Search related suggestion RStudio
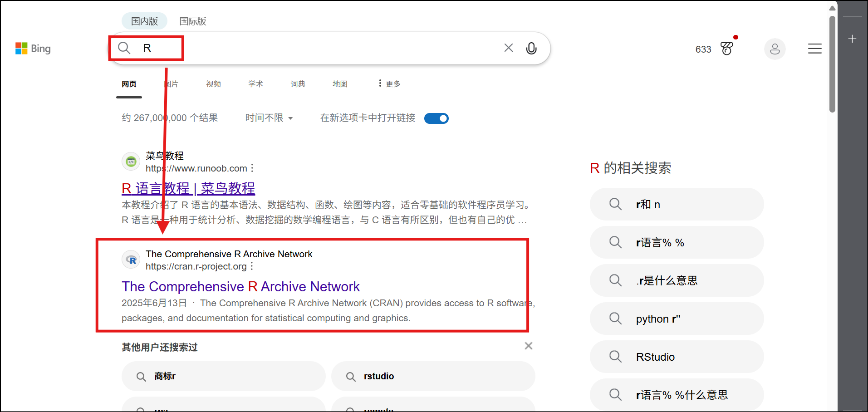Viewport: 868px width, 412px height. tap(677, 357)
